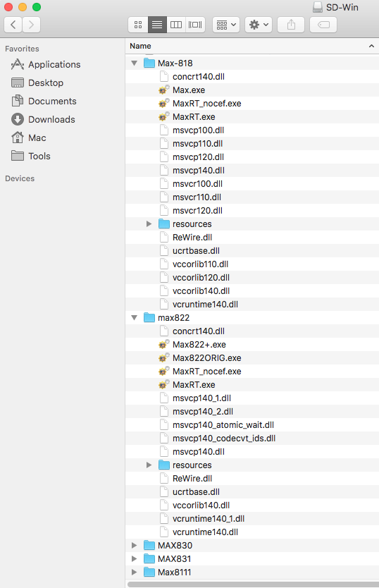379x588 pixels.
Task: Expand resources folder under max822
Action: coord(149,465)
